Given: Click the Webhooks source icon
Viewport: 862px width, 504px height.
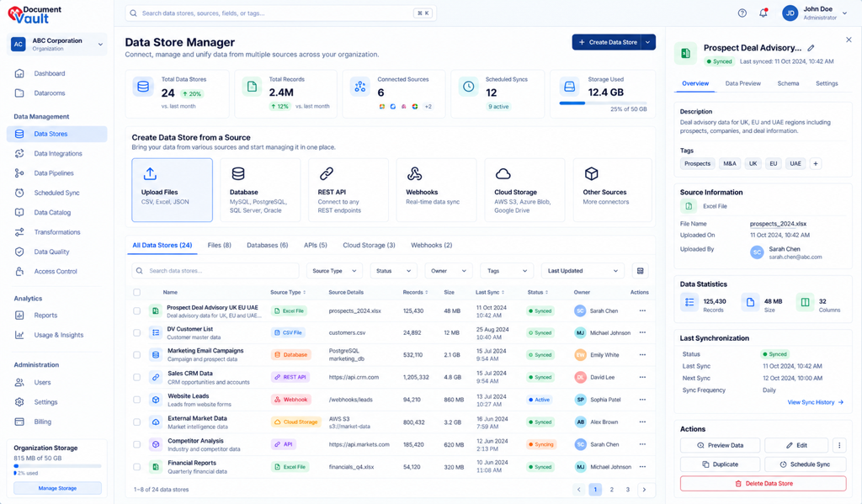Looking at the screenshot, I should point(414,173).
